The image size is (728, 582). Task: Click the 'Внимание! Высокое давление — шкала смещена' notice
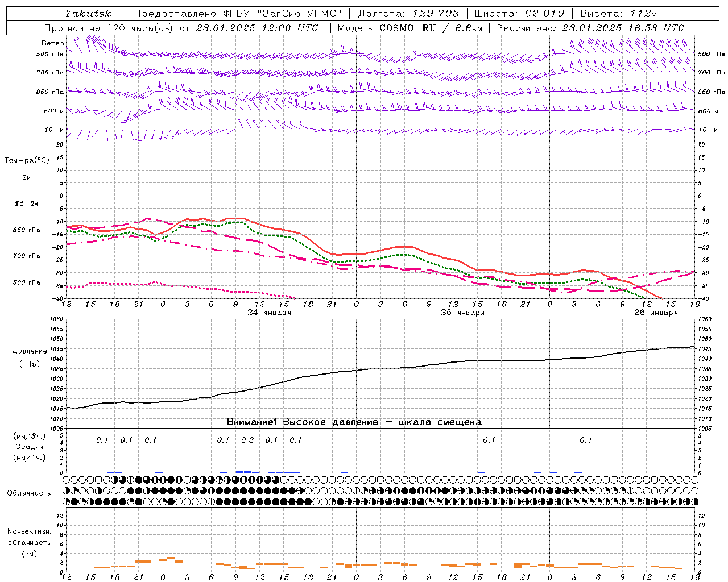[x=354, y=422]
